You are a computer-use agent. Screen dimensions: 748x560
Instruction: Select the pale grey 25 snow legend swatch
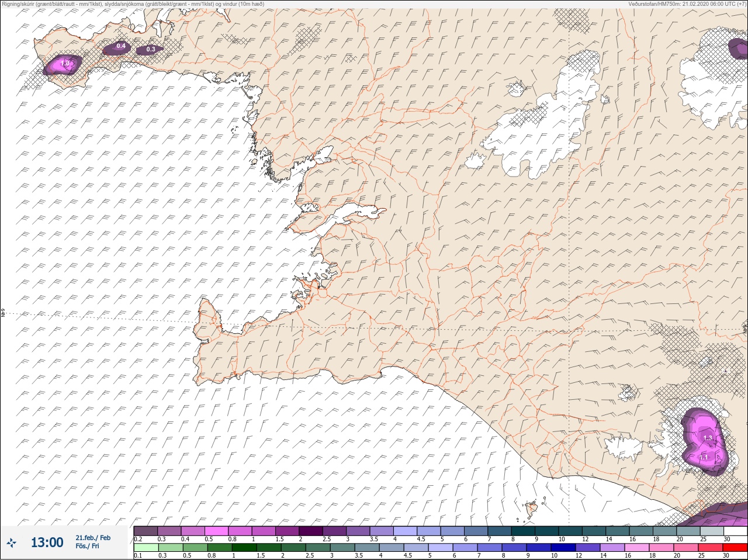(712, 531)
